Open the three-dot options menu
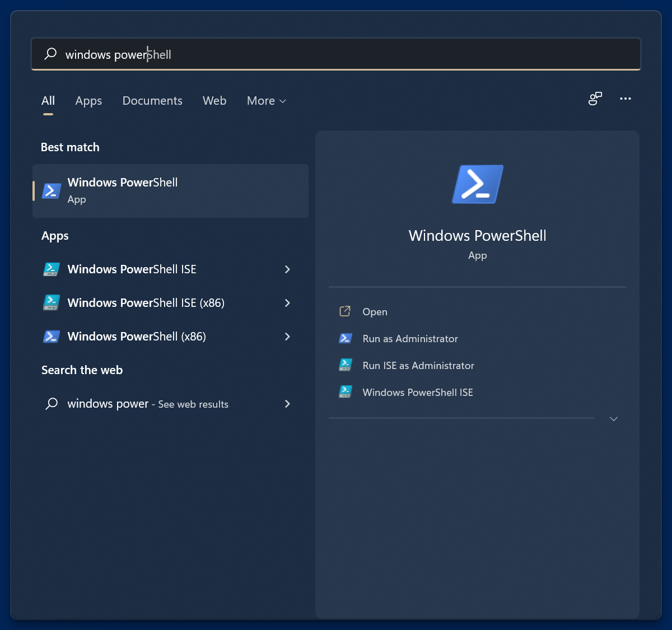The image size is (672, 630). click(x=626, y=99)
